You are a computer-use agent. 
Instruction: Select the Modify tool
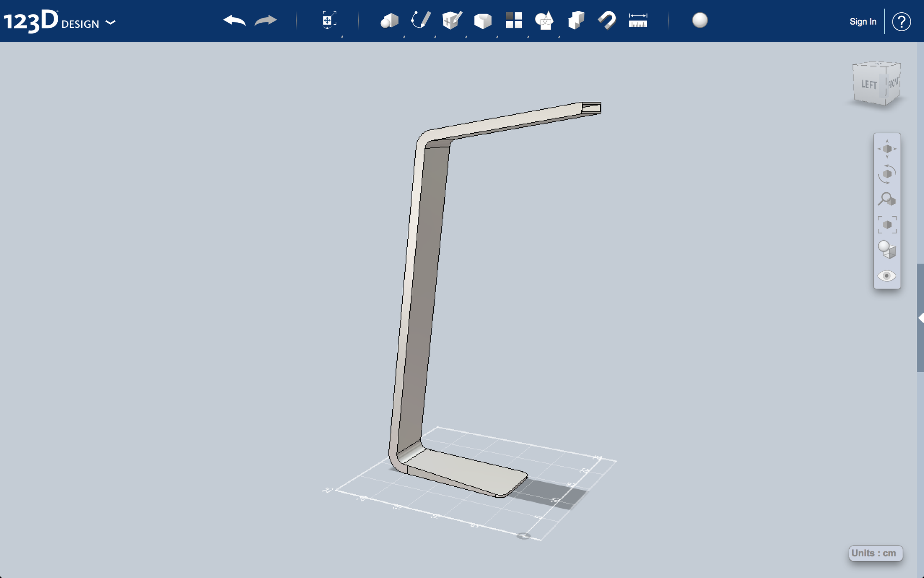coord(483,21)
